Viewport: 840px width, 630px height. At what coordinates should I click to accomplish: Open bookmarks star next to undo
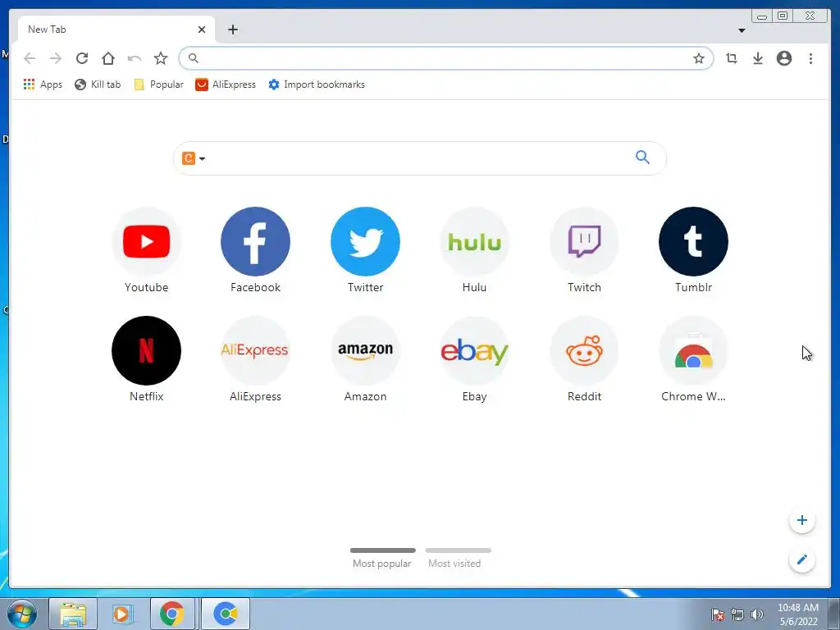tap(161, 58)
